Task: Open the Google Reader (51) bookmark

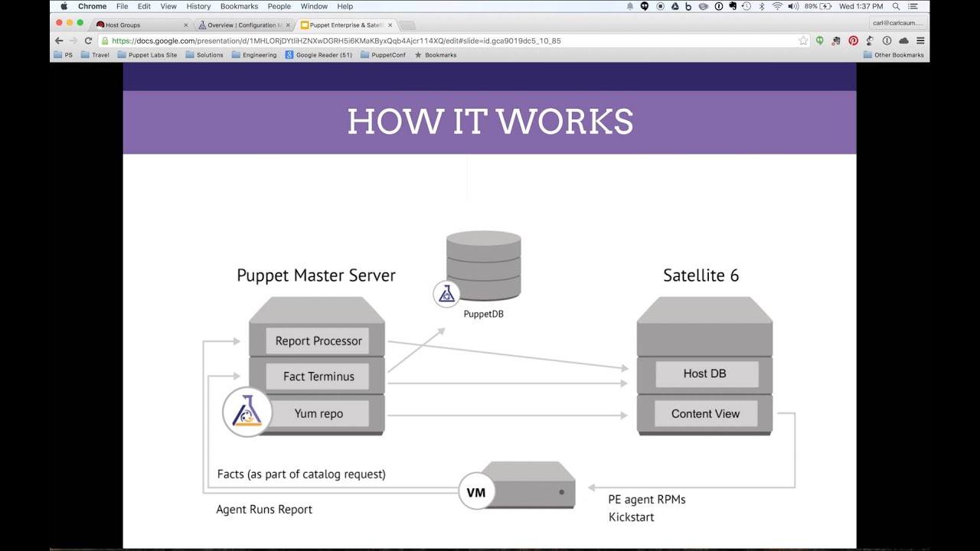Action: (x=318, y=55)
